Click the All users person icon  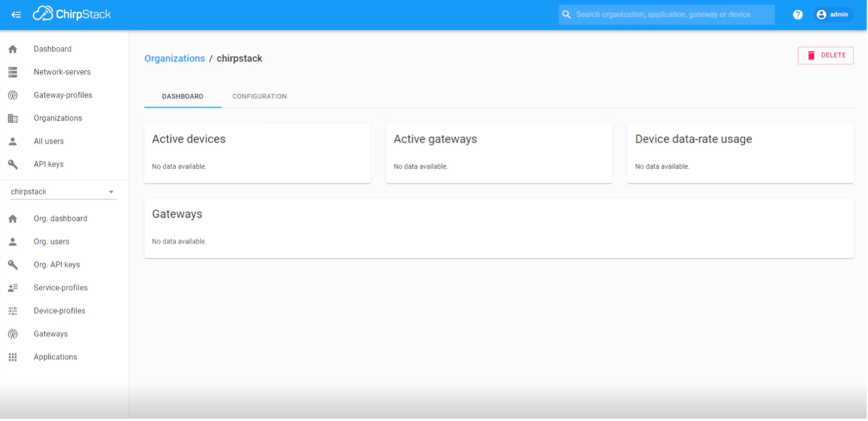click(13, 141)
